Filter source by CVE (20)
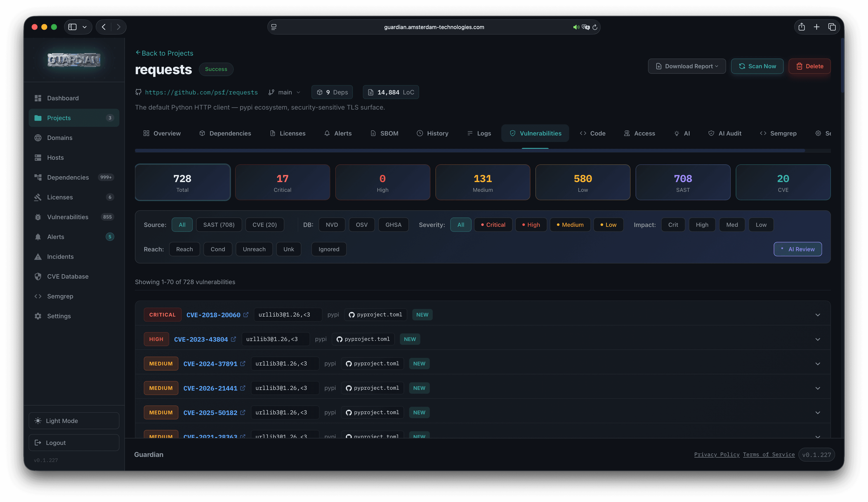The width and height of the screenshot is (868, 502). coord(264,225)
